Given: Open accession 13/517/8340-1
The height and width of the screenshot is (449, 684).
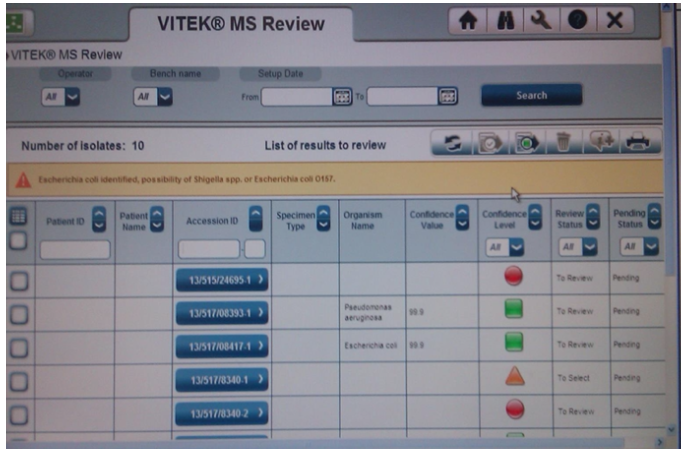Looking at the screenshot, I should pyautogui.click(x=222, y=380).
